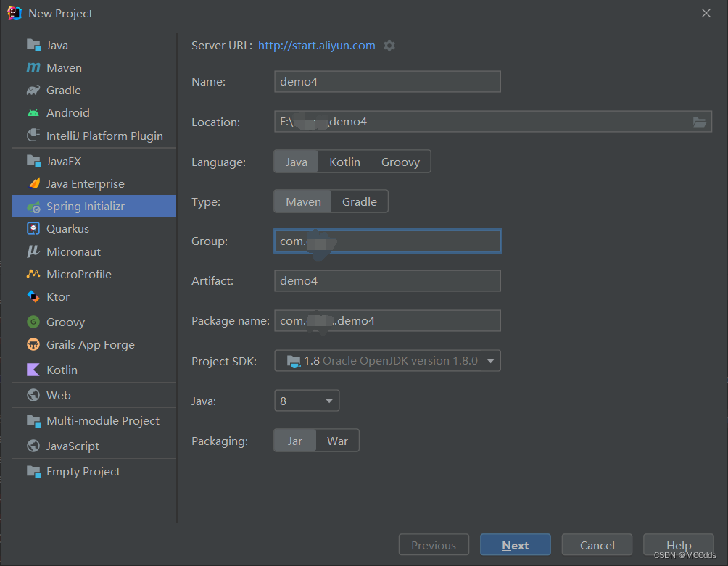728x566 pixels.
Task: Click the Name field containing demo4
Action: coord(388,82)
